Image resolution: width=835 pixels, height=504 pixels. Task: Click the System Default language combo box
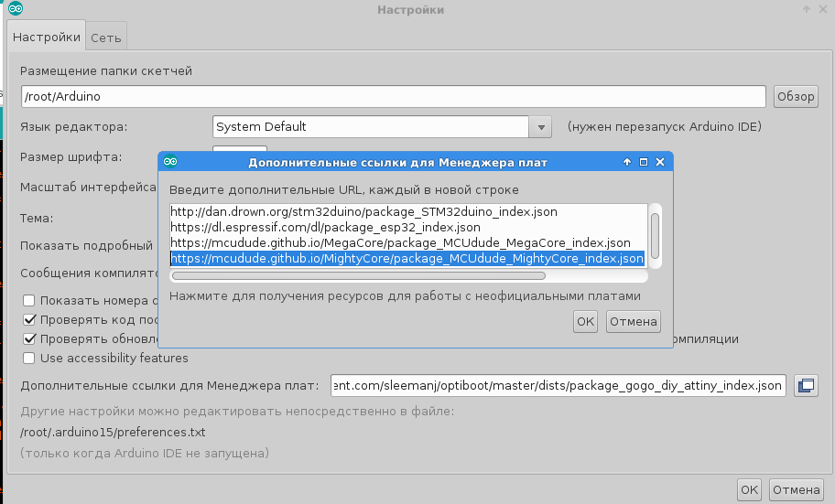[x=371, y=127]
